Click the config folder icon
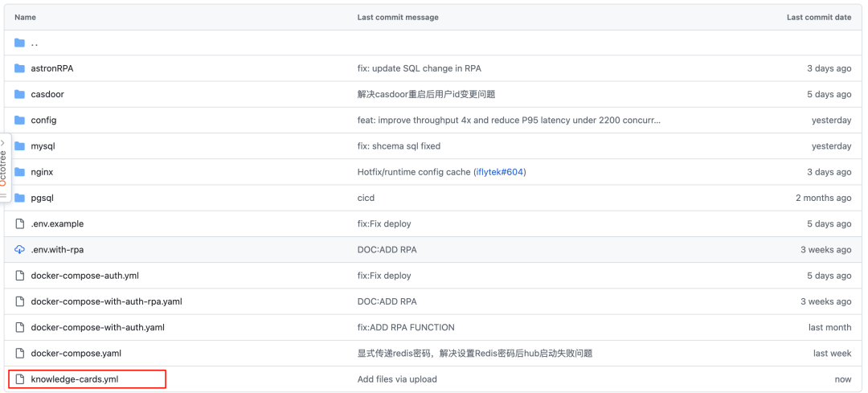 pos(20,120)
